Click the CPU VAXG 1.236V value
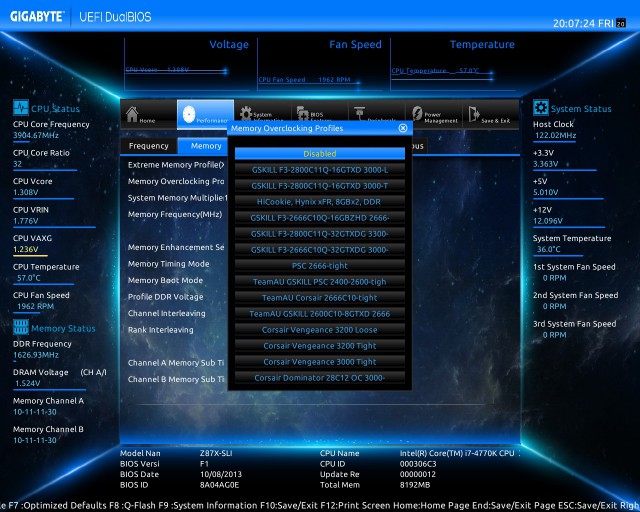This screenshot has width=640, height=512. point(26,249)
